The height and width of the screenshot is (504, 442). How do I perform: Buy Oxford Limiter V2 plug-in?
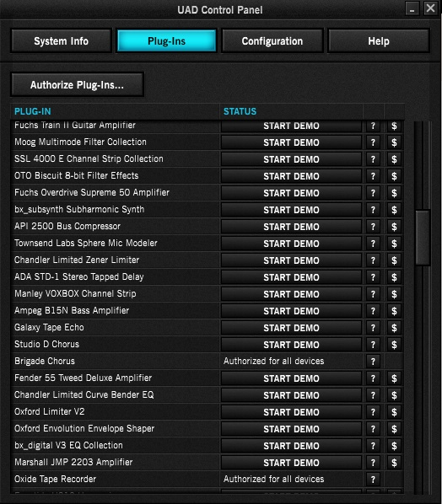coord(394,412)
